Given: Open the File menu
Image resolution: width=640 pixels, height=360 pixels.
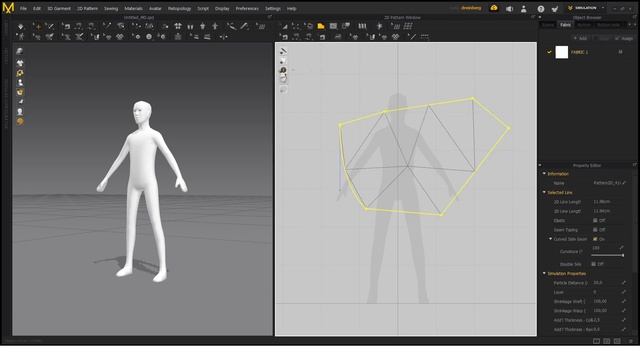Looking at the screenshot, I should [x=23, y=9].
